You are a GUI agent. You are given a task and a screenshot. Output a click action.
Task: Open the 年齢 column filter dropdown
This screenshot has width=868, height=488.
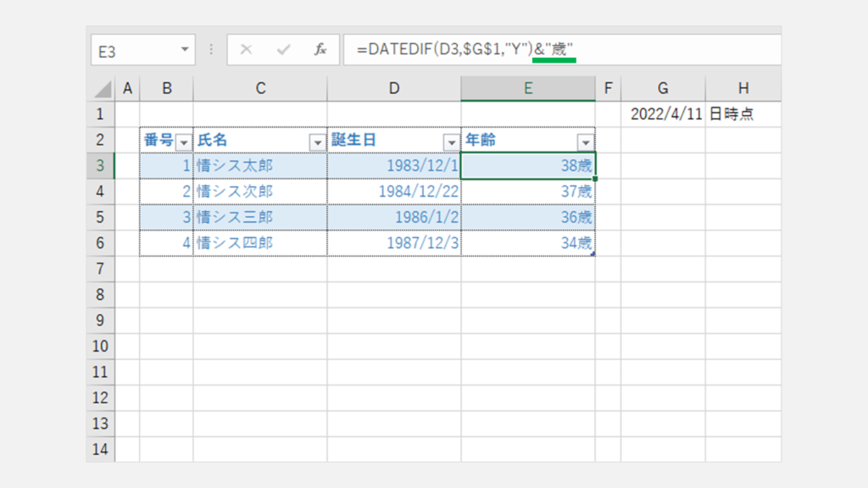coord(585,141)
